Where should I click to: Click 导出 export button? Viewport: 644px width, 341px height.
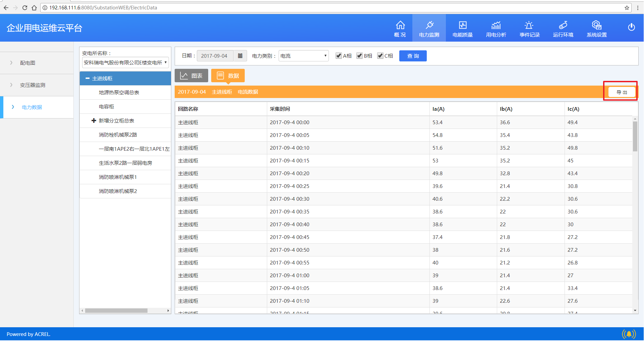coord(622,92)
